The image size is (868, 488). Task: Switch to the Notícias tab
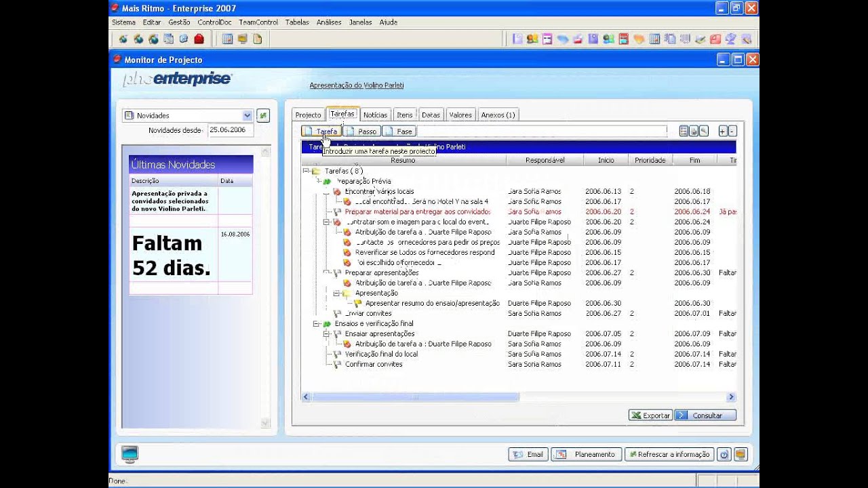pyautogui.click(x=376, y=115)
